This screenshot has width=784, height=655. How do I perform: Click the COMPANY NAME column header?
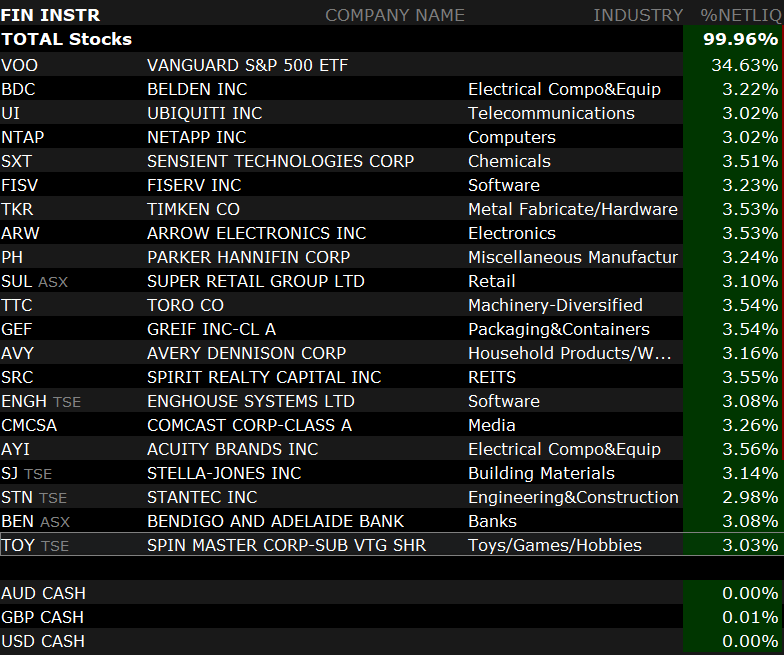[x=395, y=15]
